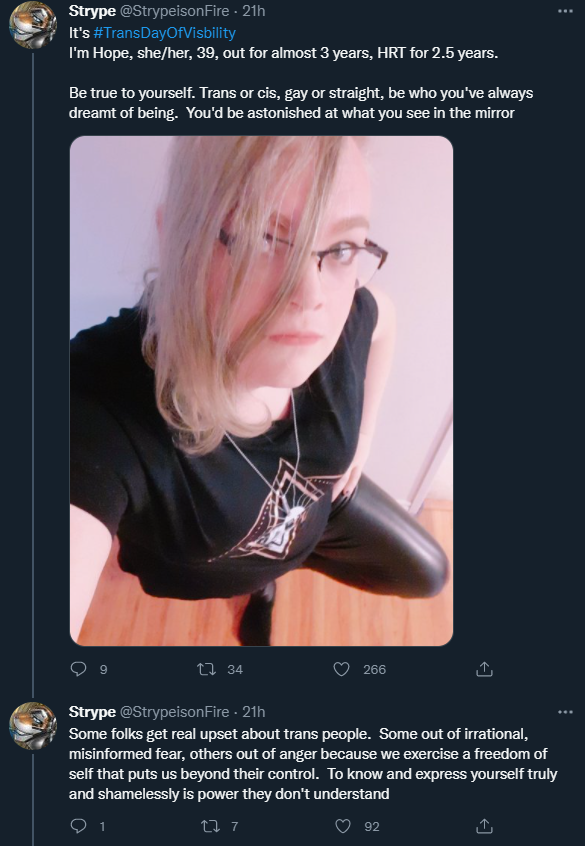Reply to the first tweet with 9 comments
This screenshot has width=585, height=846.
pos(79,670)
